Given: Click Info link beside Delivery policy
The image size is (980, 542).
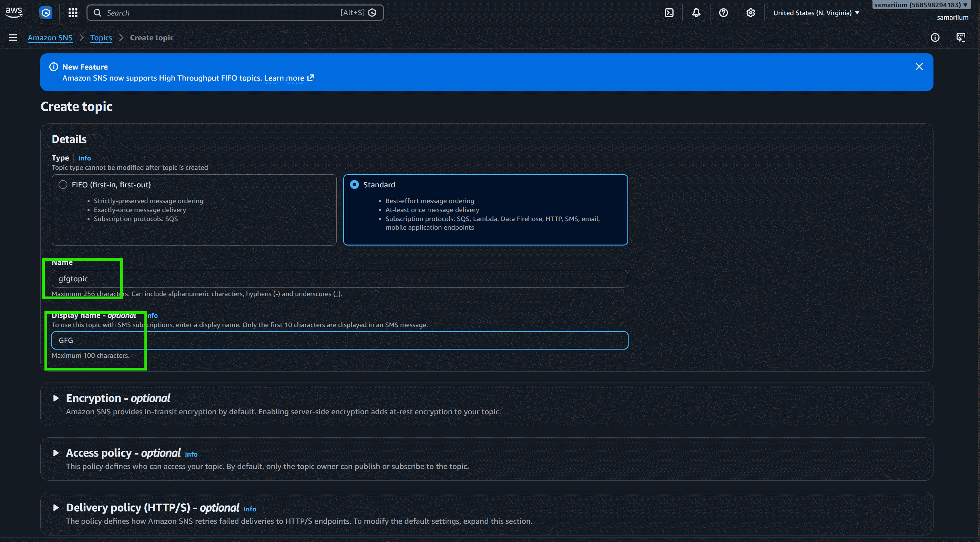Looking at the screenshot, I should pyautogui.click(x=249, y=509).
